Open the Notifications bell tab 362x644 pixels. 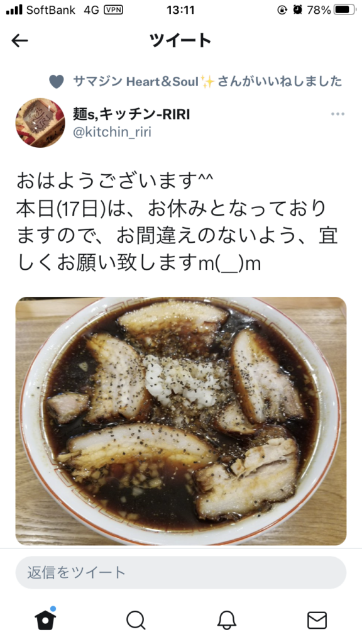point(226,620)
